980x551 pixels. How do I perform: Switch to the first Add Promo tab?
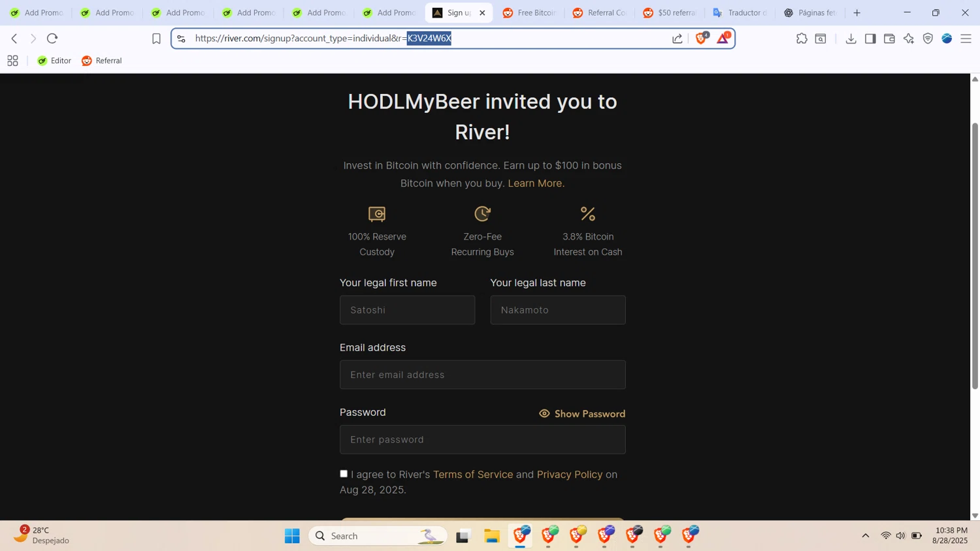[37, 12]
